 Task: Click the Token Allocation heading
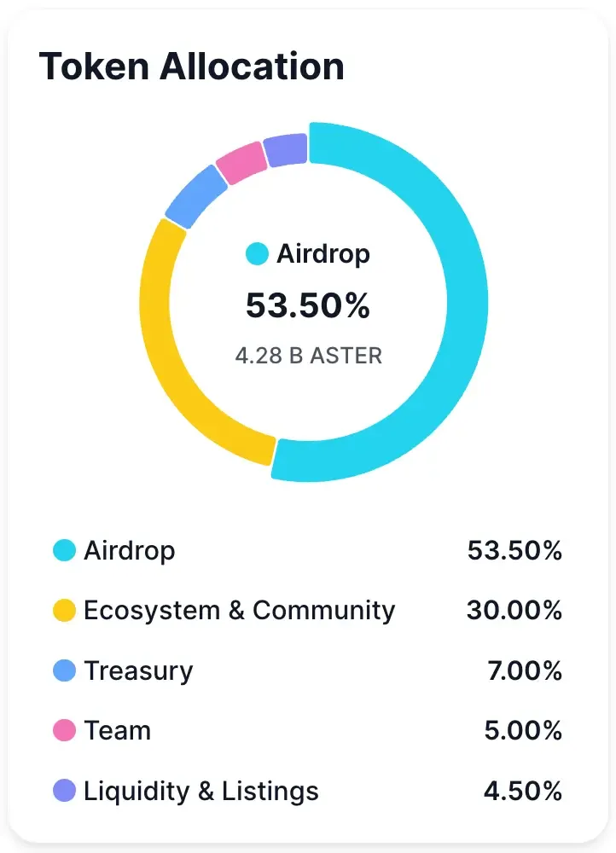[x=192, y=66]
